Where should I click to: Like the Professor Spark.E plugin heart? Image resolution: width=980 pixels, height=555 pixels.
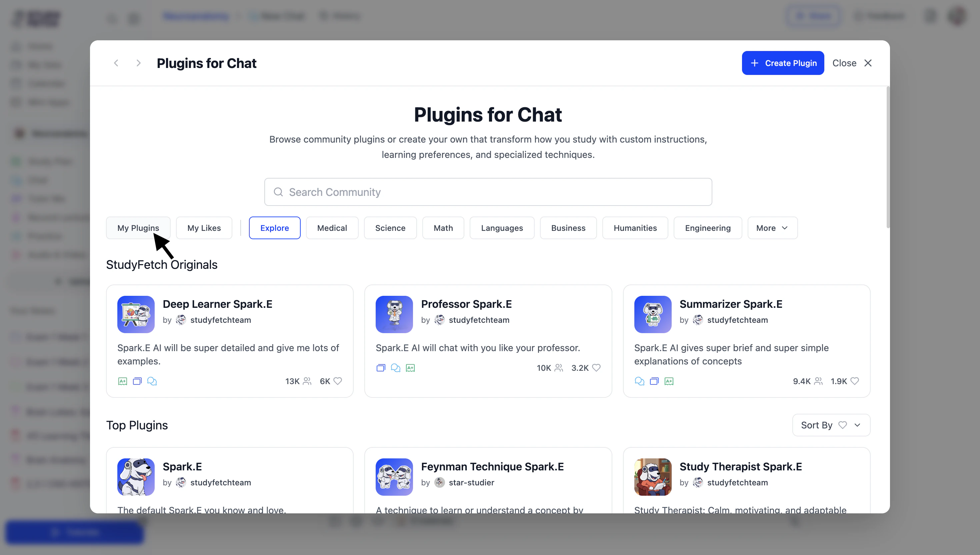[x=596, y=367]
